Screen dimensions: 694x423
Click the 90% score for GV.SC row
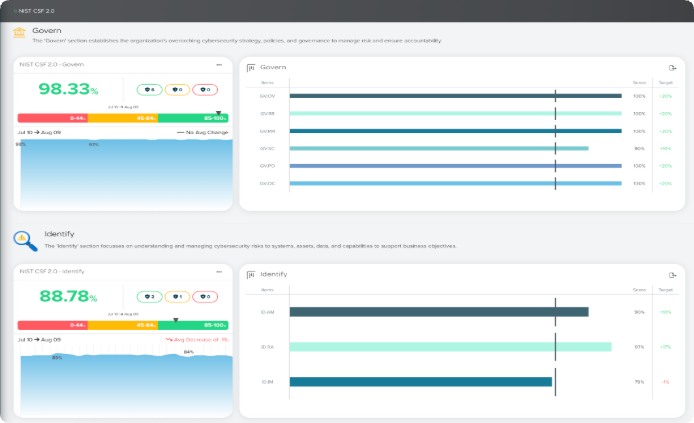[639, 149]
